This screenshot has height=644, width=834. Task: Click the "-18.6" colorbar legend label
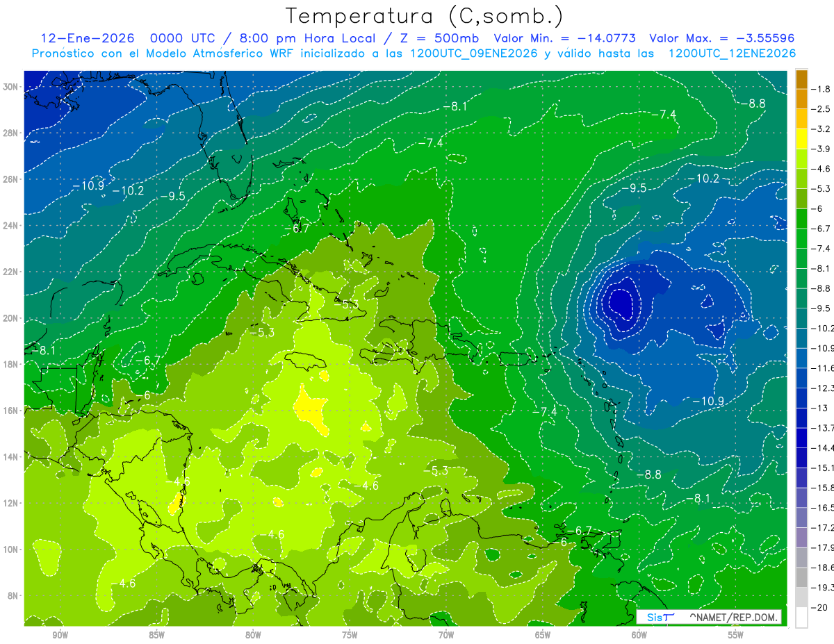(821, 568)
